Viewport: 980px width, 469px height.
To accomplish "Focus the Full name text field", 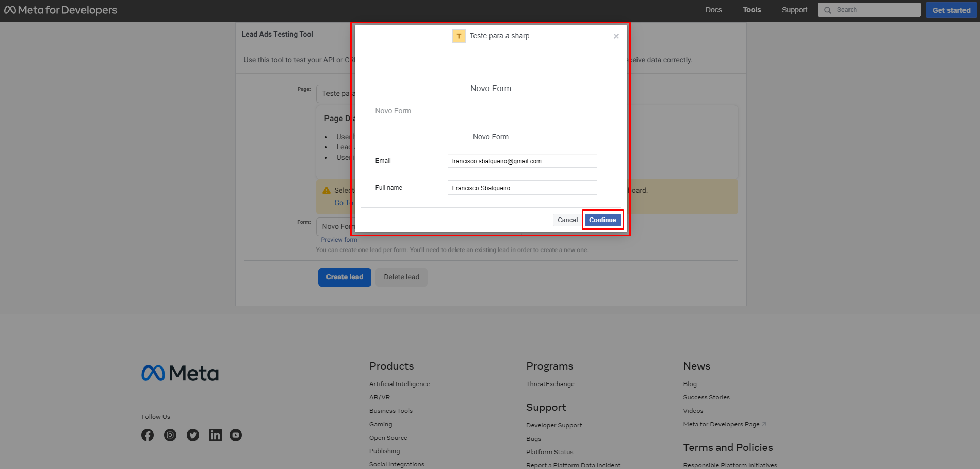I will [x=522, y=188].
